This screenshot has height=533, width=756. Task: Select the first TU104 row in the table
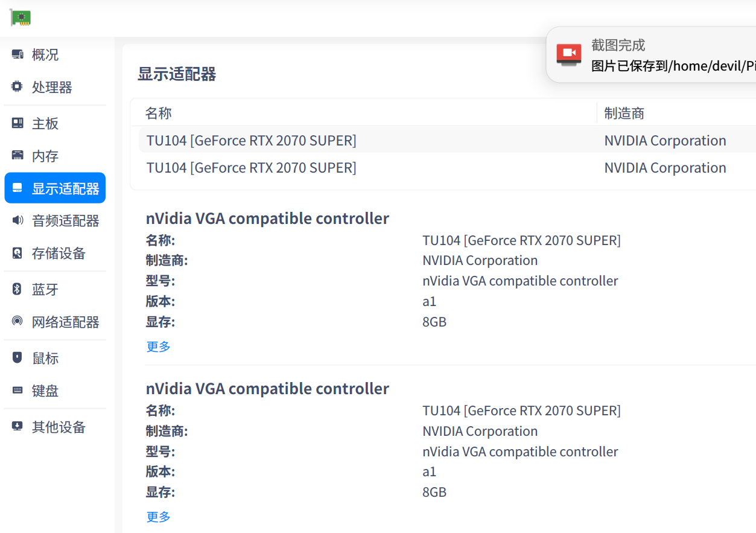tap(447, 141)
